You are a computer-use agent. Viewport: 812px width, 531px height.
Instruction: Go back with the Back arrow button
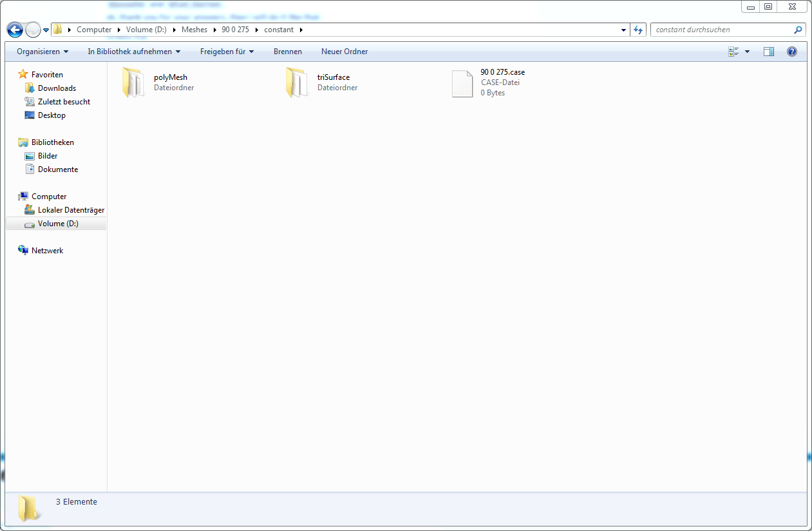click(x=15, y=30)
